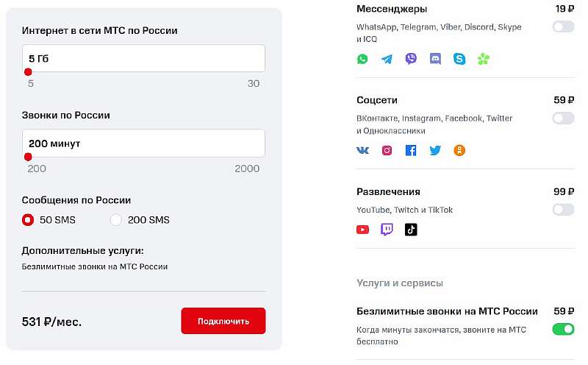Image resolution: width=588 pixels, height=365 pixels.
Task: Disable Безлимитные звонки на МТС России toggle
Action: click(x=563, y=329)
